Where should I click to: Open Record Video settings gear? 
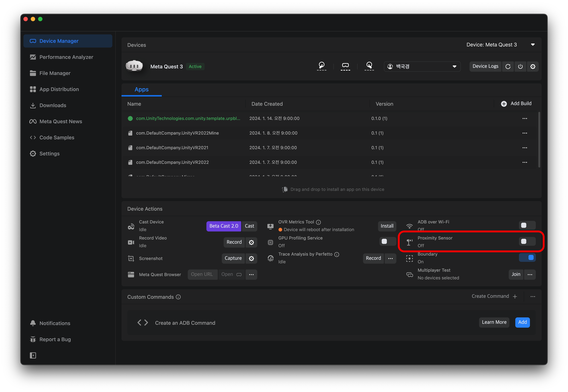[x=251, y=242]
